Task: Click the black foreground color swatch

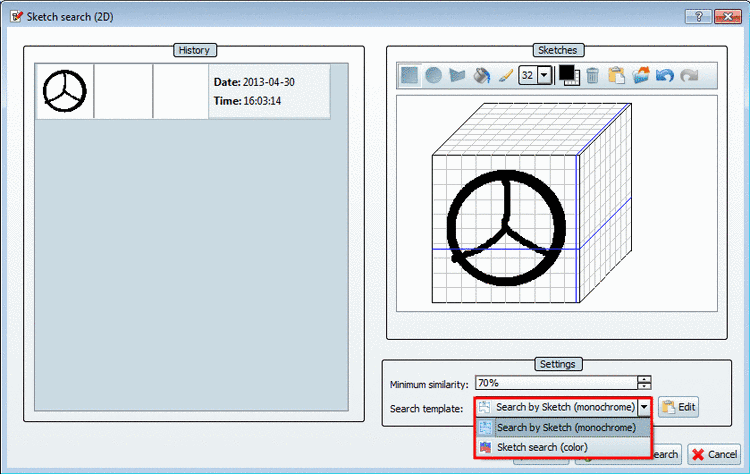Action: click(566, 72)
